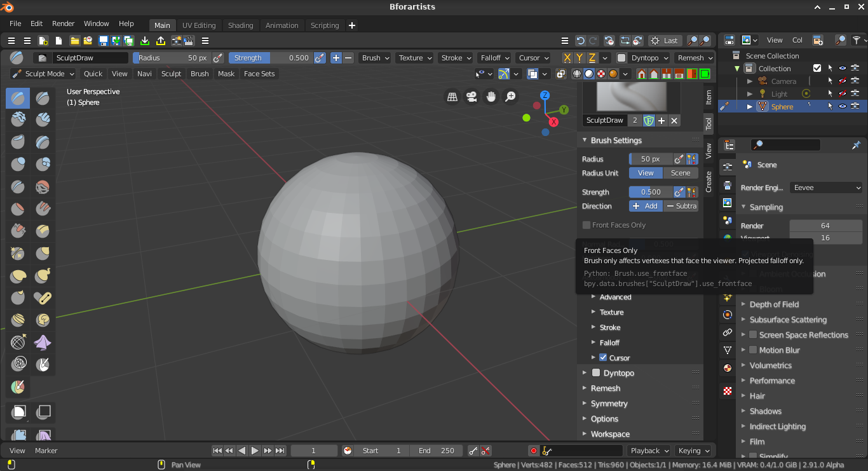This screenshot has width=868, height=471.
Task: Toggle Collection exclude checkbox in outliner
Action: coord(817,68)
